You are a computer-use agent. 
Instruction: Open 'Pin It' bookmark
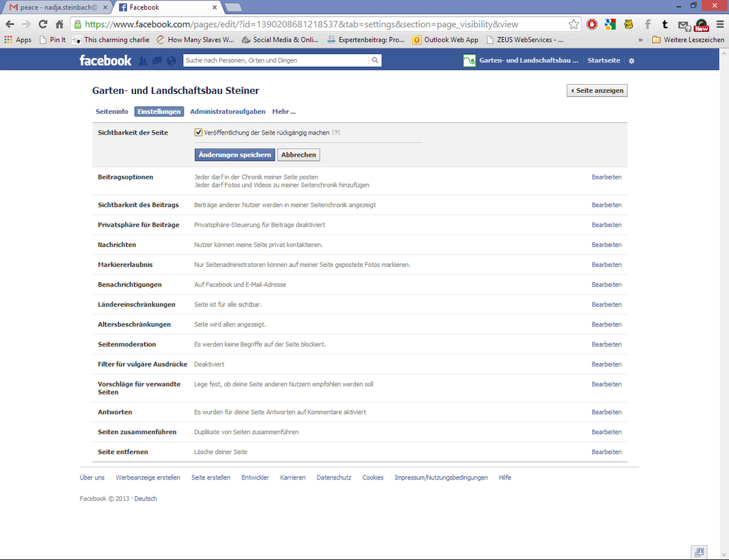pyautogui.click(x=53, y=40)
